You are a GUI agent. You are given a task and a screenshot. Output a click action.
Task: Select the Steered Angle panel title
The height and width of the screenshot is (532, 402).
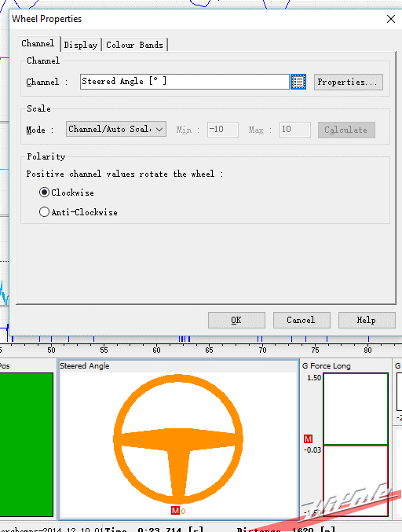point(84,365)
